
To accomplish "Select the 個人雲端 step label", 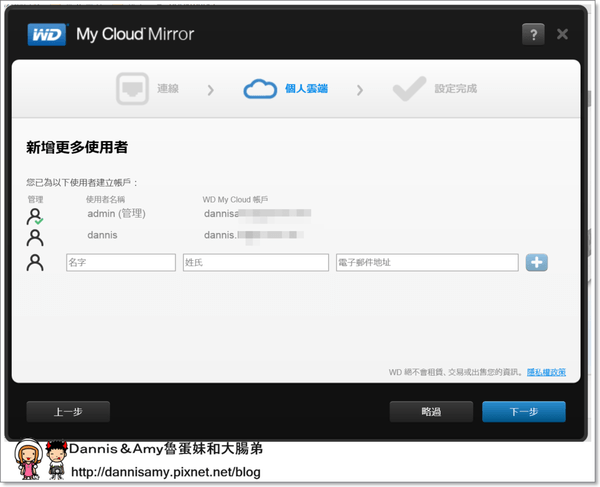I will (x=306, y=89).
